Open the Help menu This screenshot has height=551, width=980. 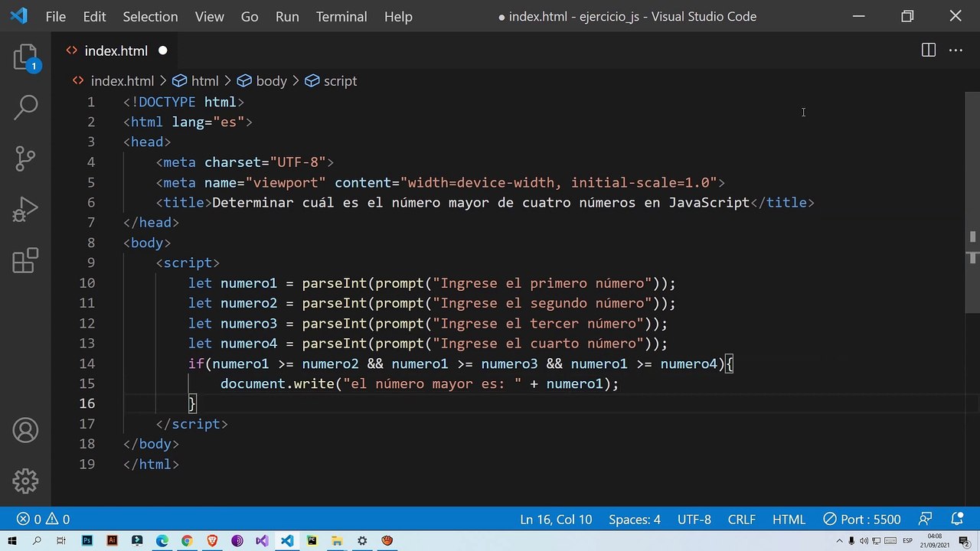coord(398,16)
